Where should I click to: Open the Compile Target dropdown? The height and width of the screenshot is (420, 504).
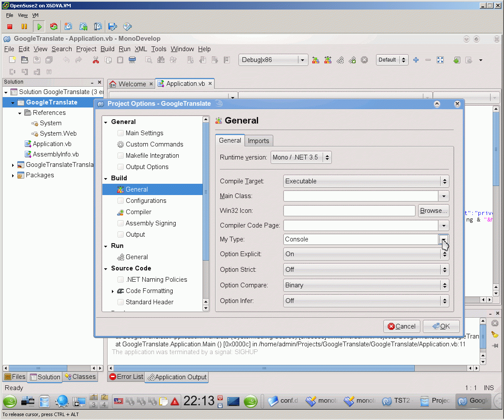tap(366, 181)
